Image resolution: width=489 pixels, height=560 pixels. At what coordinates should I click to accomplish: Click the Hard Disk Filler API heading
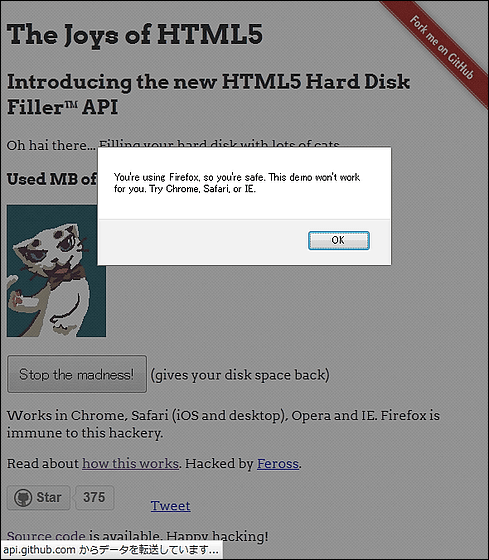[208, 94]
